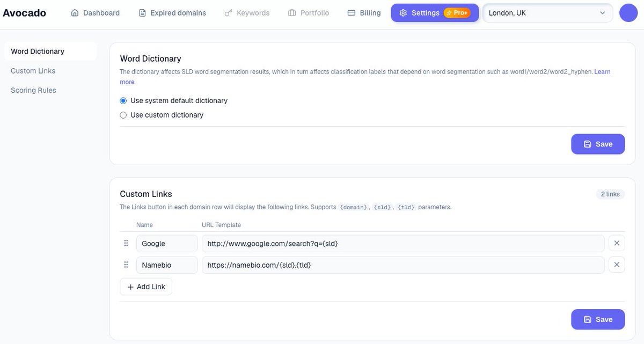
Task: Remove the Namebio link row
Action: [617, 265]
